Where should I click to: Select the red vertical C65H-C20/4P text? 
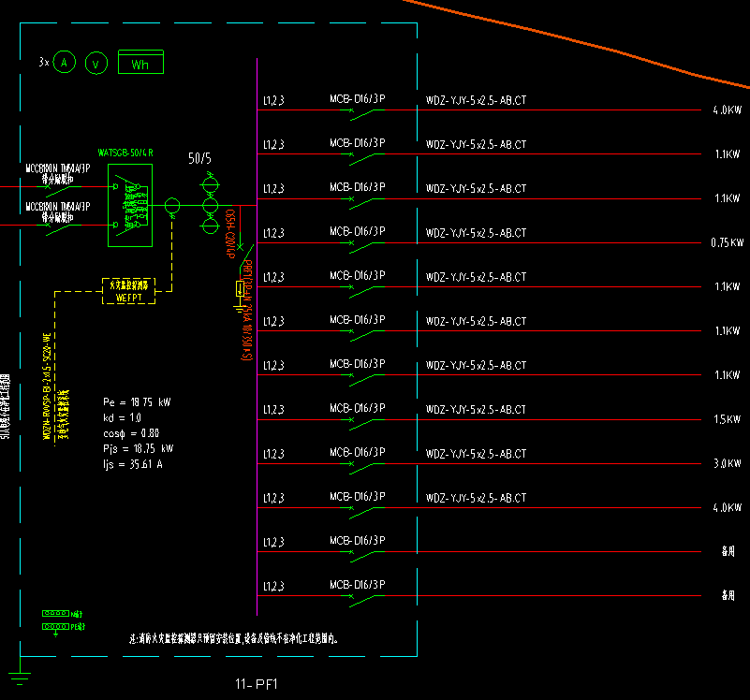[x=230, y=234]
